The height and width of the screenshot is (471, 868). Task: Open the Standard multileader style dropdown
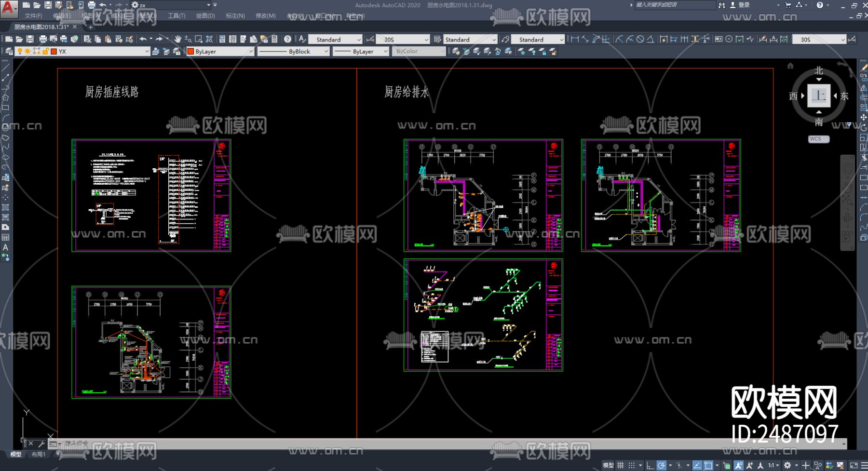tap(538, 40)
